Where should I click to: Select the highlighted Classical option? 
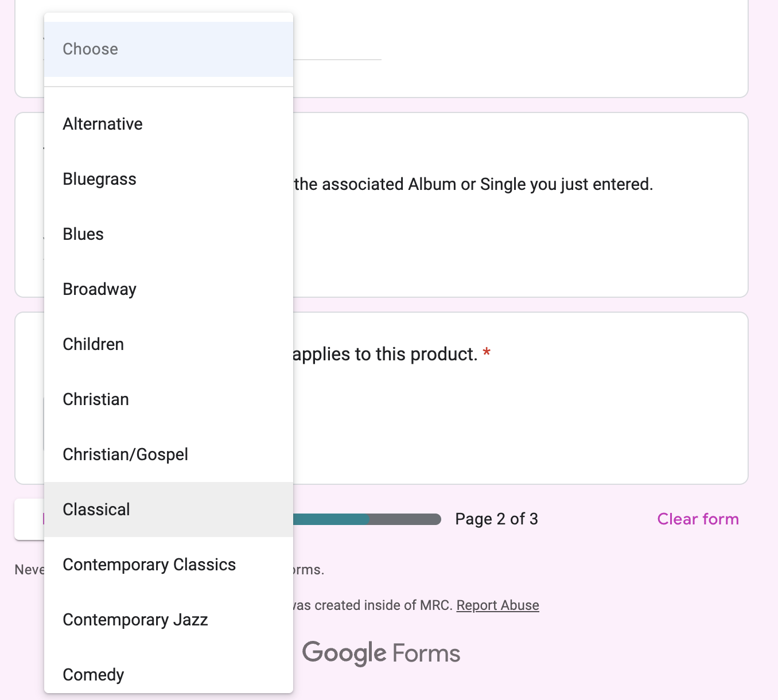(169, 510)
